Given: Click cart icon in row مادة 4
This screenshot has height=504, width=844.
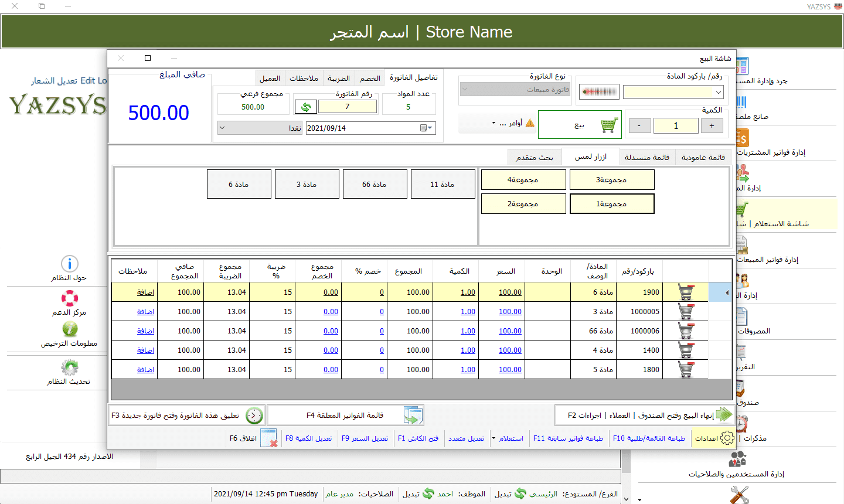Looking at the screenshot, I should pyautogui.click(x=686, y=350).
